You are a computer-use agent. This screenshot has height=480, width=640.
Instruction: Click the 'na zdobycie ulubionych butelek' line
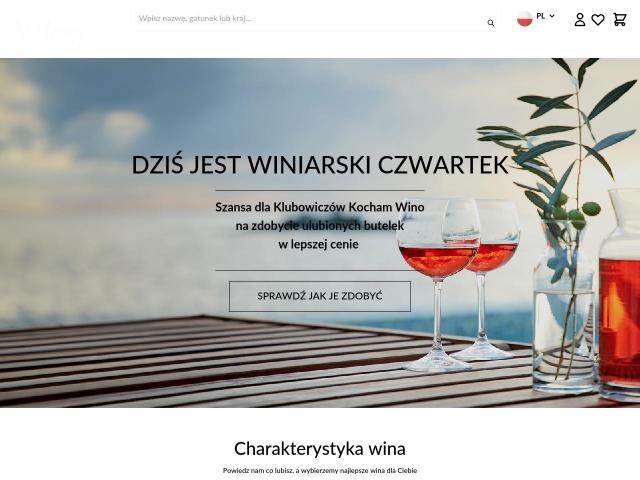[x=320, y=226]
